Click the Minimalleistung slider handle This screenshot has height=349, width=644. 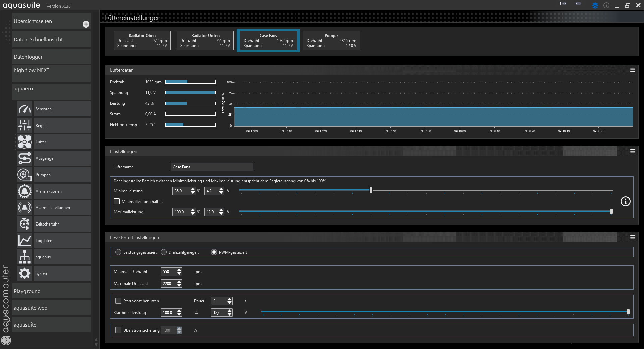(x=371, y=190)
